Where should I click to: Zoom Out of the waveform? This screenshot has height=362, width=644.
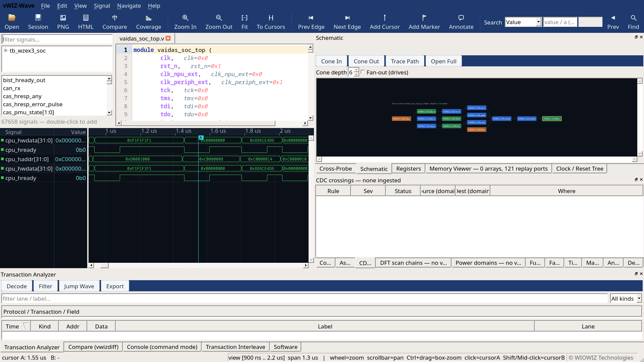219,22
